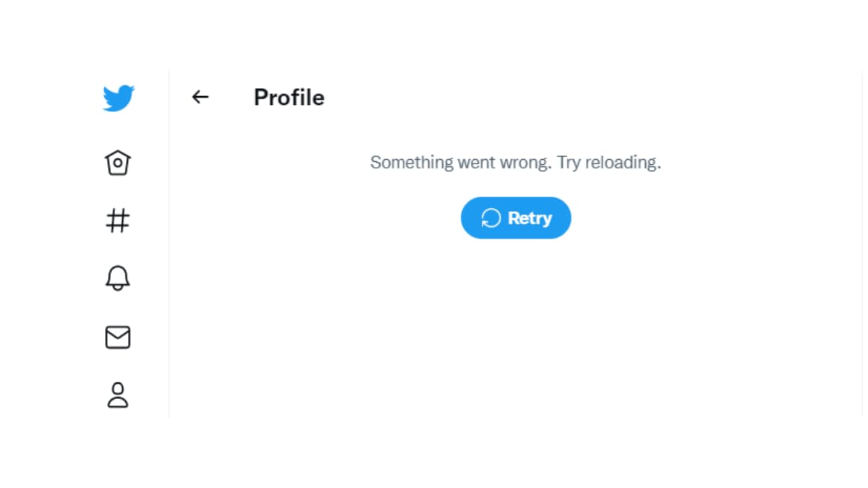This screenshot has width=868, height=488.
Task: Click the Twitter bird logo
Action: click(118, 98)
